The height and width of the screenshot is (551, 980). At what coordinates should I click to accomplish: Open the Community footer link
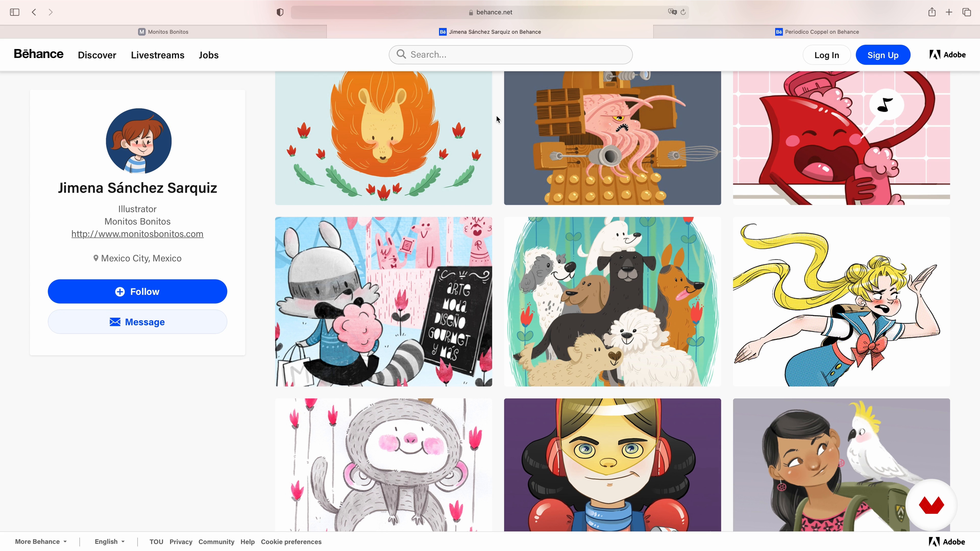click(216, 542)
